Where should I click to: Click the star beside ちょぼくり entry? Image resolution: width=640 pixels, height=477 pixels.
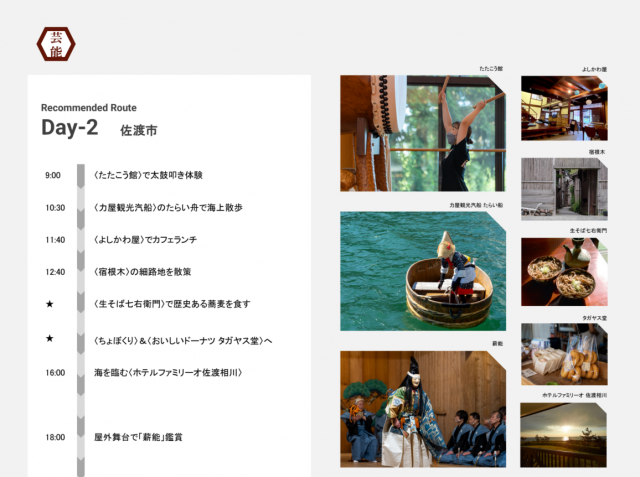49,338
